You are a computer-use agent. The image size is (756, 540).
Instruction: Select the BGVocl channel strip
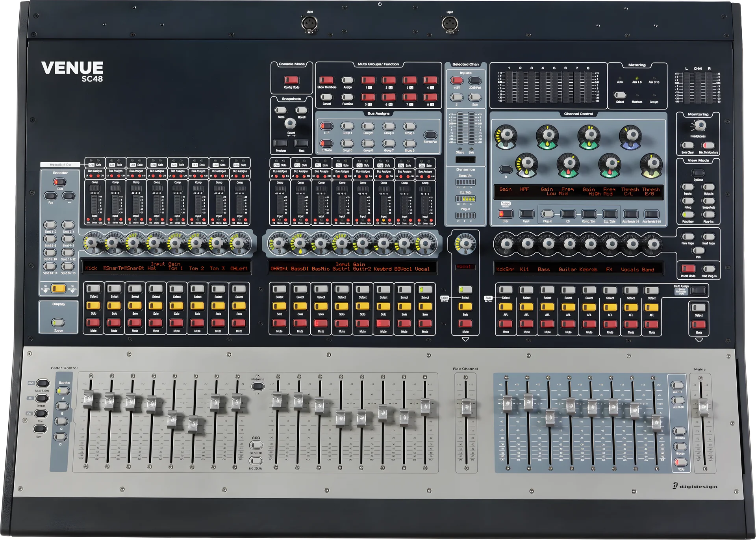pyautogui.click(x=404, y=289)
